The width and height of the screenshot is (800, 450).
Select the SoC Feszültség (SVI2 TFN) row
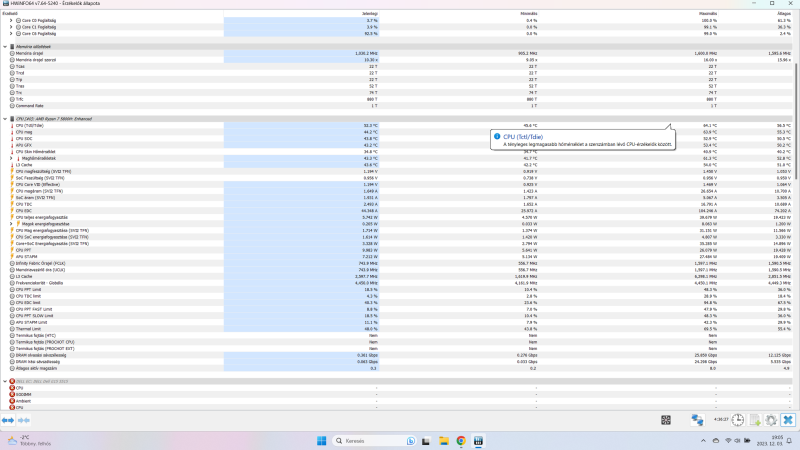pos(397,178)
